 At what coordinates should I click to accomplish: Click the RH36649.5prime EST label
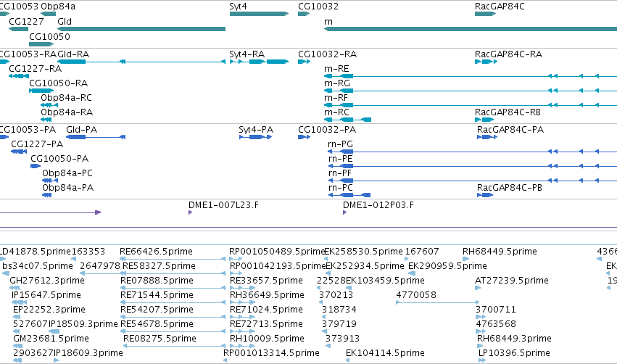[x=267, y=295]
